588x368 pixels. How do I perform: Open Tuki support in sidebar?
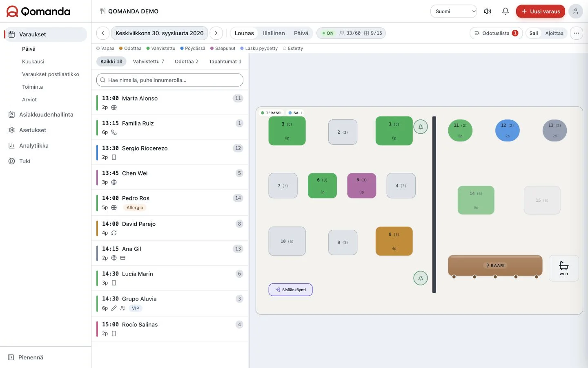click(24, 161)
